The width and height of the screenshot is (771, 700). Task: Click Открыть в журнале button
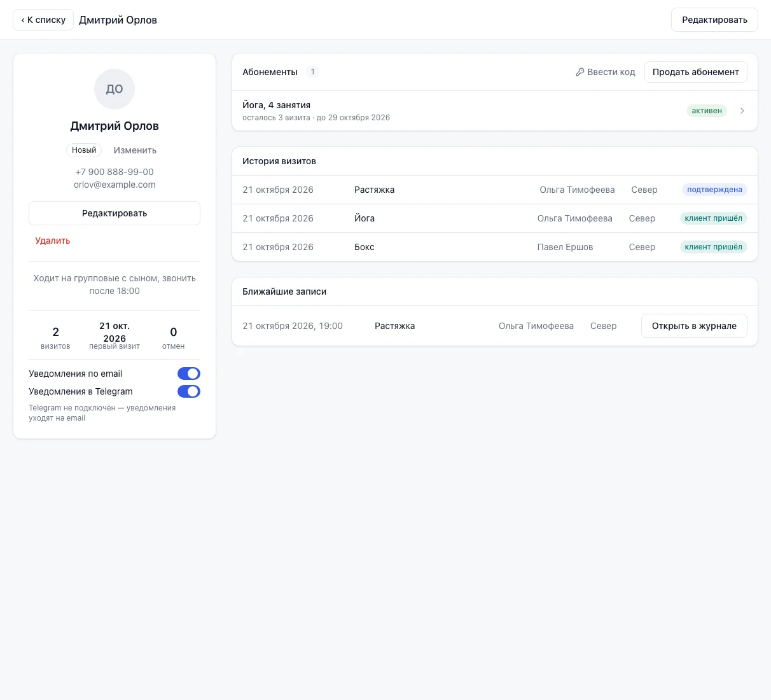click(x=694, y=326)
